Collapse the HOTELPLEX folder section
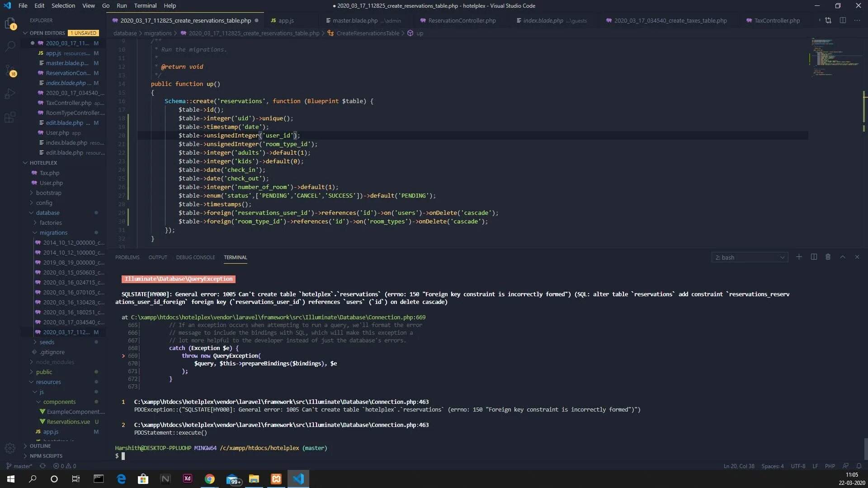The height and width of the screenshot is (488, 868). point(25,163)
